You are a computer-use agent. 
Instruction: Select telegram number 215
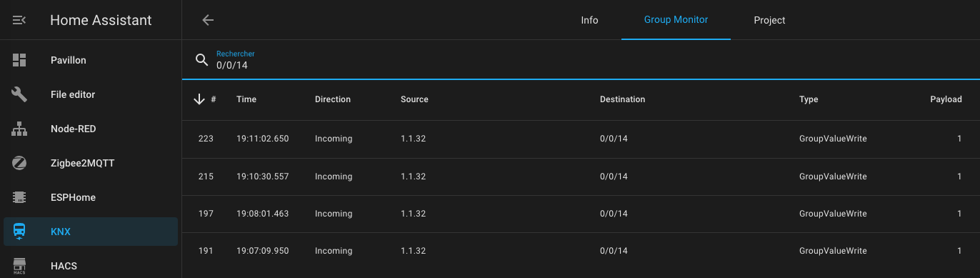pyautogui.click(x=206, y=176)
